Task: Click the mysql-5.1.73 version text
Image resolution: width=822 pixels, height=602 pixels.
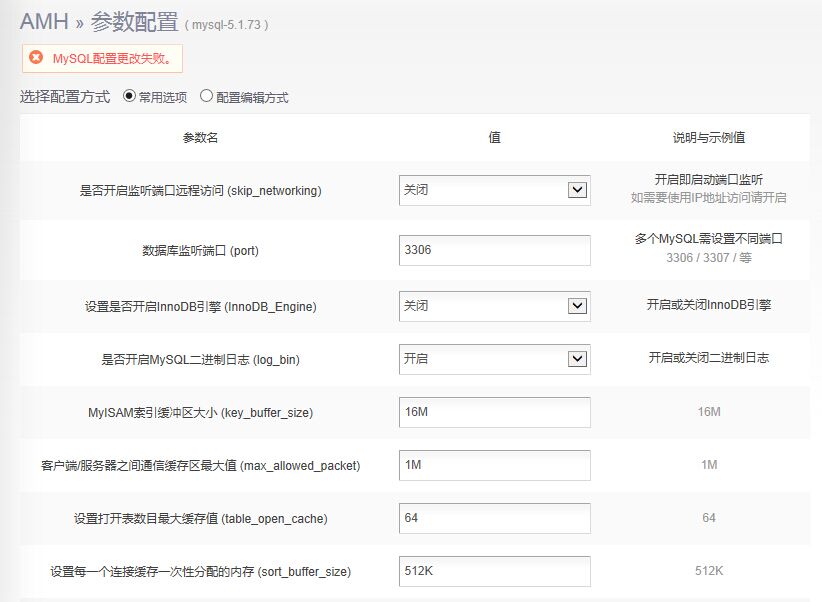Action: pyautogui.click(x=226, y=24)
